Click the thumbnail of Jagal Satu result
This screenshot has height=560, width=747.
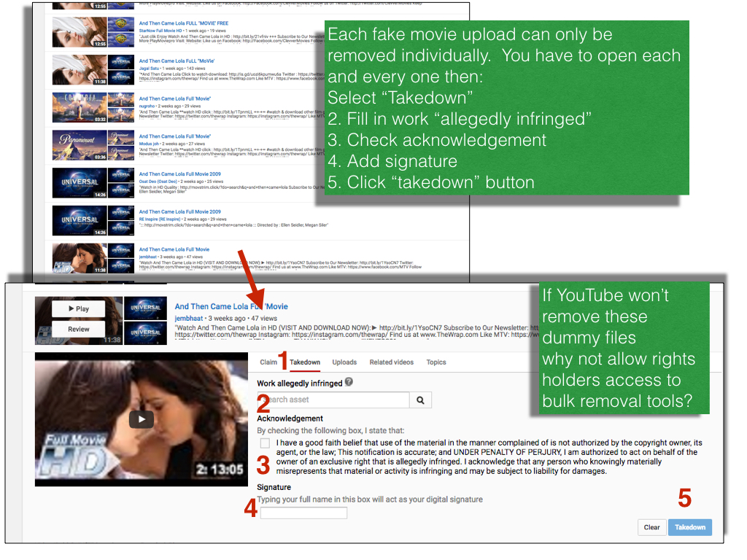click(80, 70)
